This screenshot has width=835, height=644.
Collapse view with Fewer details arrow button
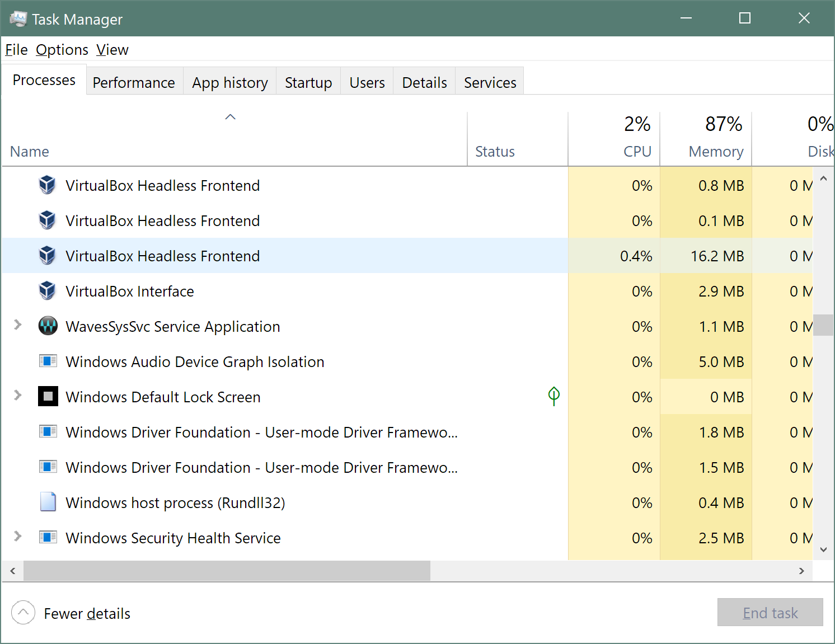point(23,613)
